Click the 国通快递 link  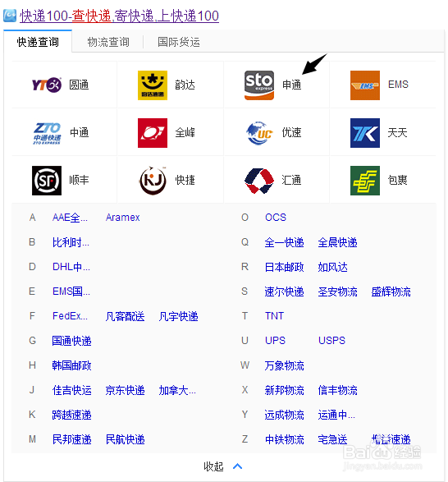[x=71, y=341]
